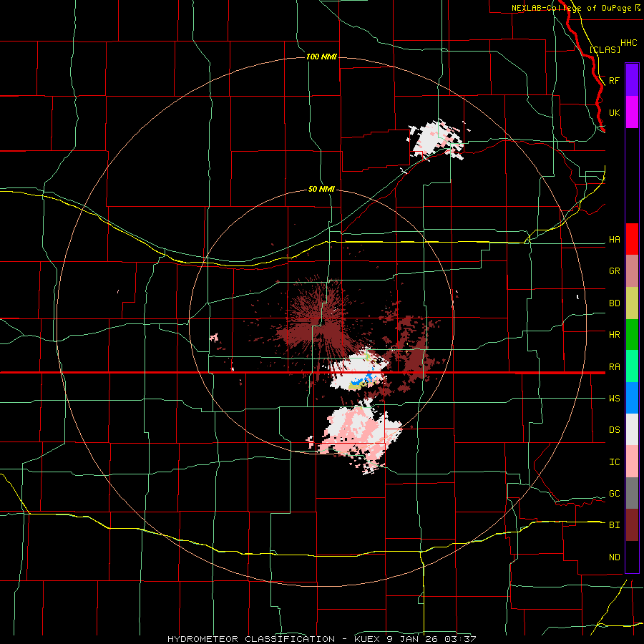The image size is (644, 644).
Task: Click the UK legend label
Action: pos(615,112)
